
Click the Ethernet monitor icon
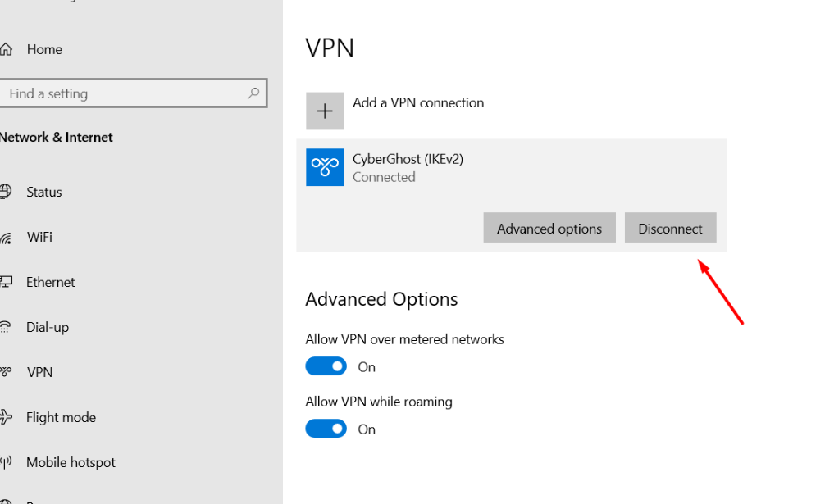(x=6, y=282)
